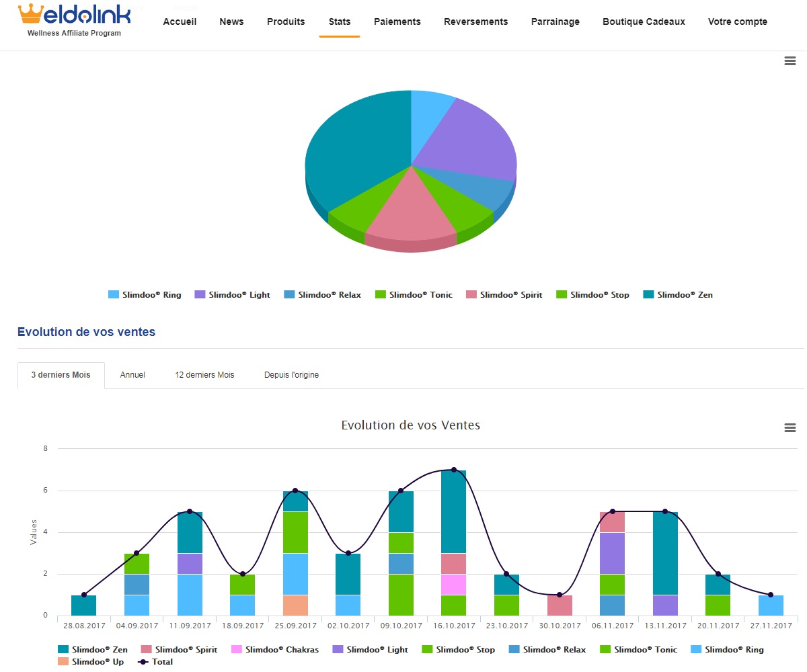807x672 pixels.
Task: Open the pie chart context menu icon
Action: tap(790, 61)
